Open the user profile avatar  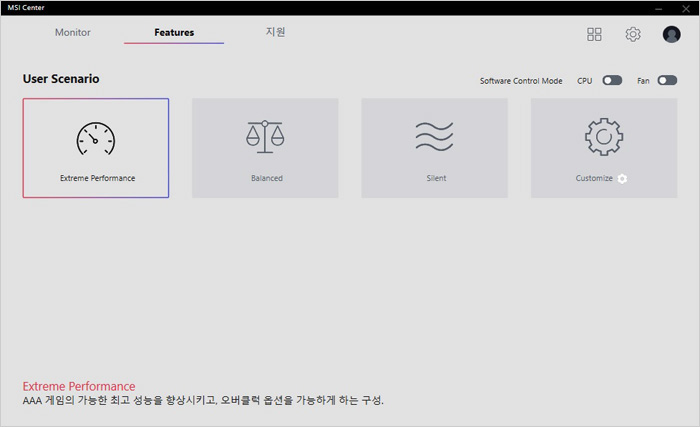pos(671,34)
